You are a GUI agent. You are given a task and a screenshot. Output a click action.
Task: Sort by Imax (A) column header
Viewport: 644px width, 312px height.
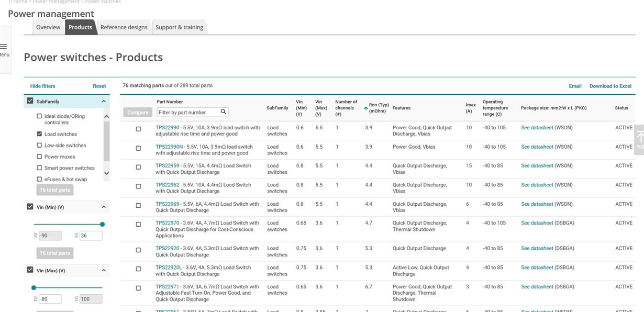click(x=471, y=108)
